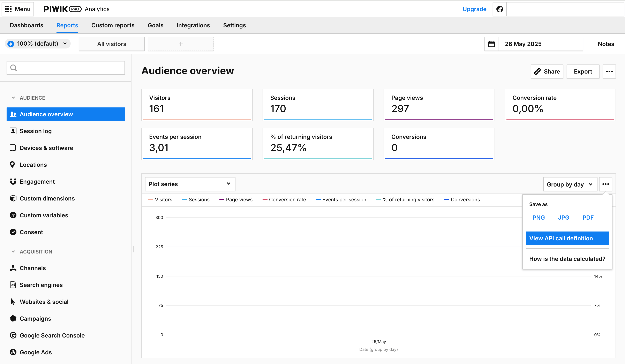Screen dimensions: 625x364
Task: Open the 26 May 2025 date range selector
Action: (540, 44)
